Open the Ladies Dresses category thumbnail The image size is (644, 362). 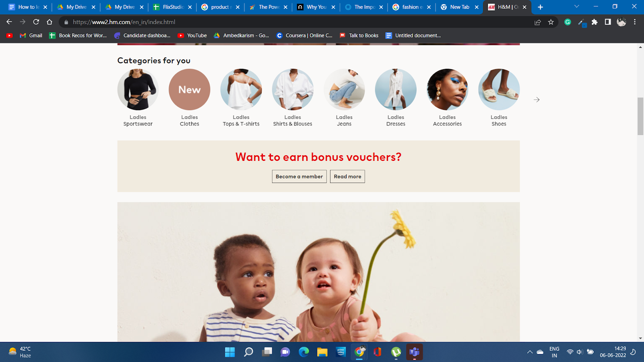tap(396, 89)
